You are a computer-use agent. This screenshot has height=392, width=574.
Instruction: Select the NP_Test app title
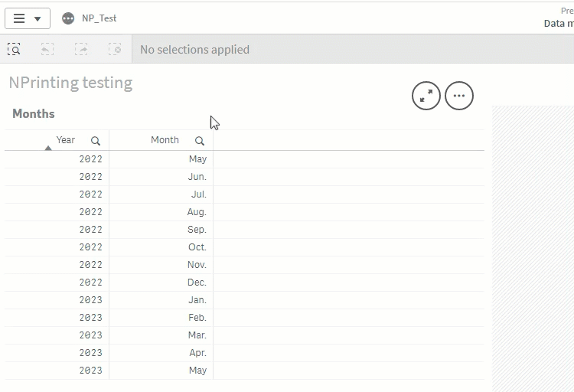(99, 18)
